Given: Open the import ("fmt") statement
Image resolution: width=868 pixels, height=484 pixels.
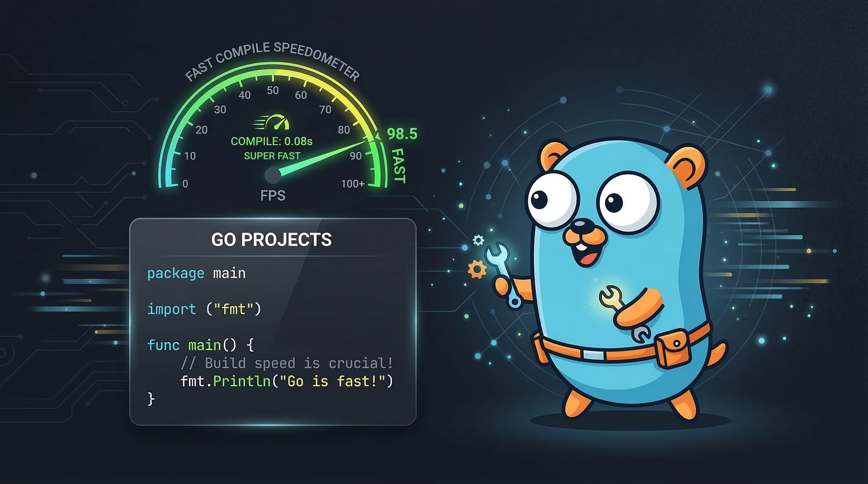Looking at the screenshot, I should pyautogui.click(x=203, y=309).
